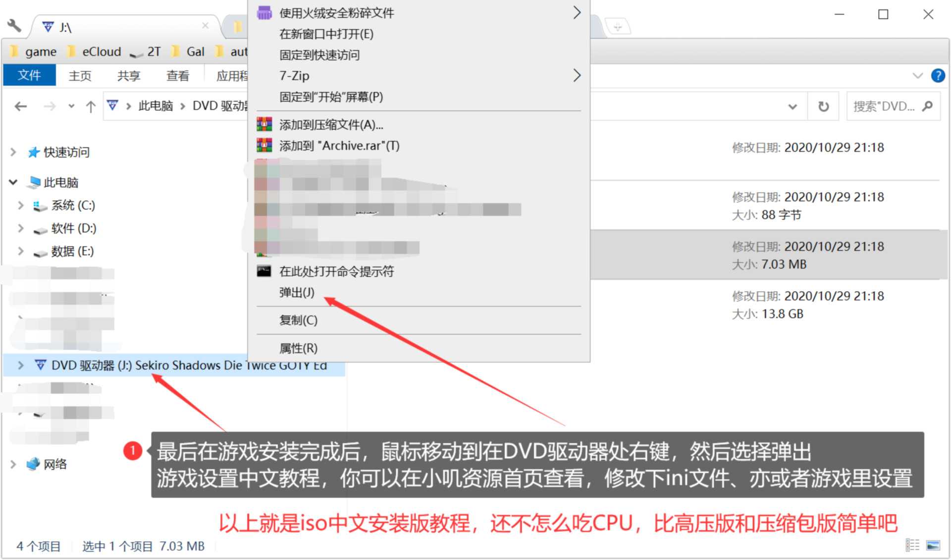This screenshot has width=951, height=560.
Task: Expand the 软件 (D:) drive node
Action: tap(21, 228)
